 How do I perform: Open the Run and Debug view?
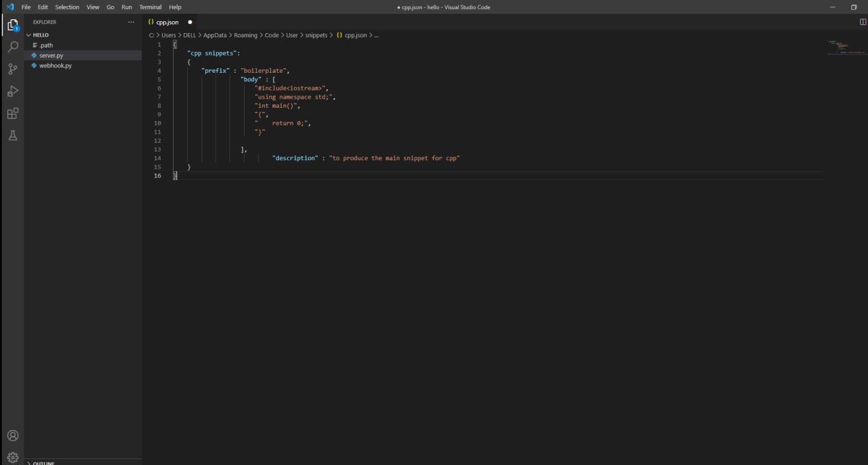(12, 91)
